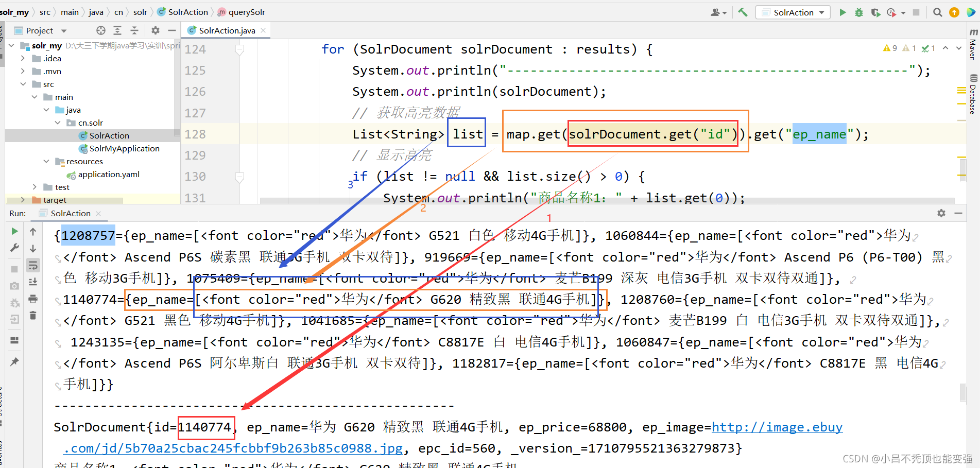Expand the .mvn folder
The width and height of the screenshot is (980, 468).
tap(23, 71)
